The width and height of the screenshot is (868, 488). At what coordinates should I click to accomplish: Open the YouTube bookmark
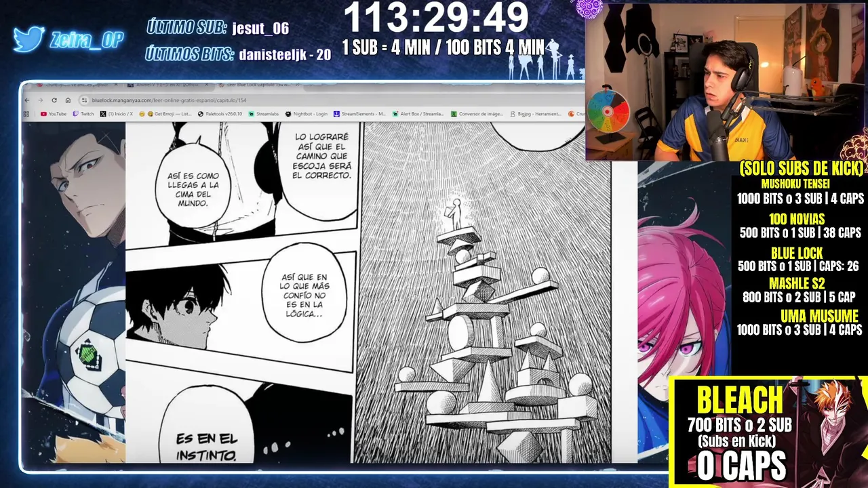coord(54,114)
